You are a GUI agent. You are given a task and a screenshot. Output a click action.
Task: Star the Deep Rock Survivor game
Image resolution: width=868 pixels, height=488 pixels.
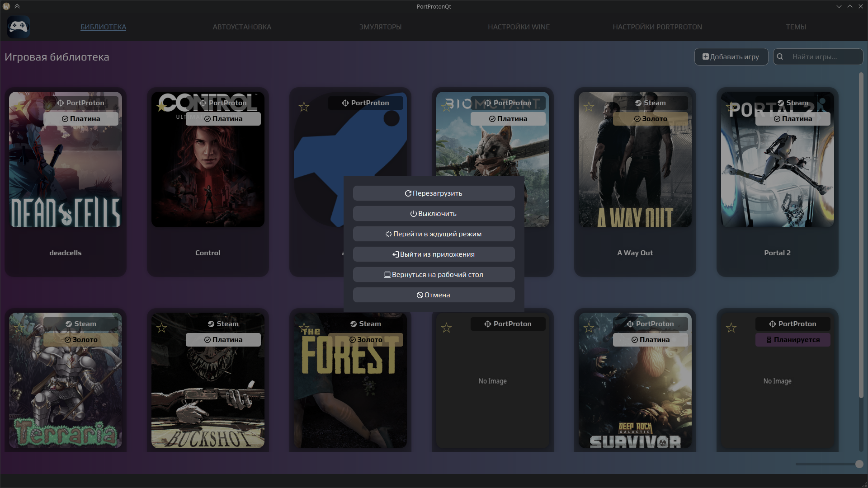click(x=589, y=328)
